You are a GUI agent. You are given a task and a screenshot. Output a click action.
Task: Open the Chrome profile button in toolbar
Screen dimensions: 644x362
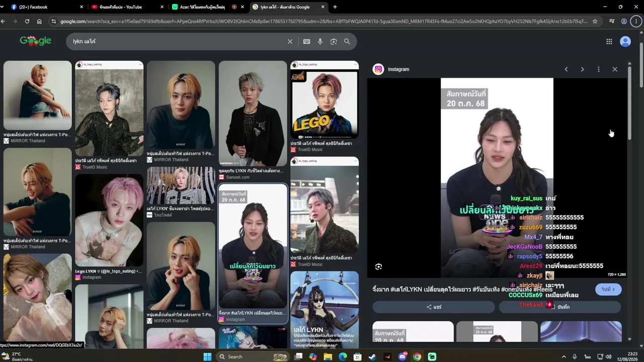pos(624,21)
